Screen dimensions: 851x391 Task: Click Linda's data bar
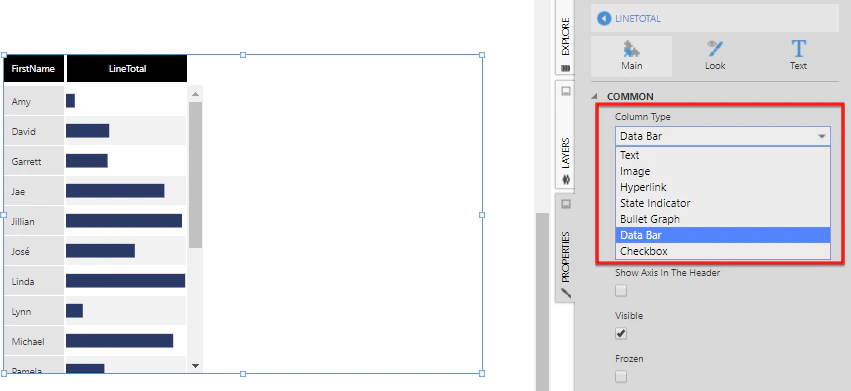[125, 281]
